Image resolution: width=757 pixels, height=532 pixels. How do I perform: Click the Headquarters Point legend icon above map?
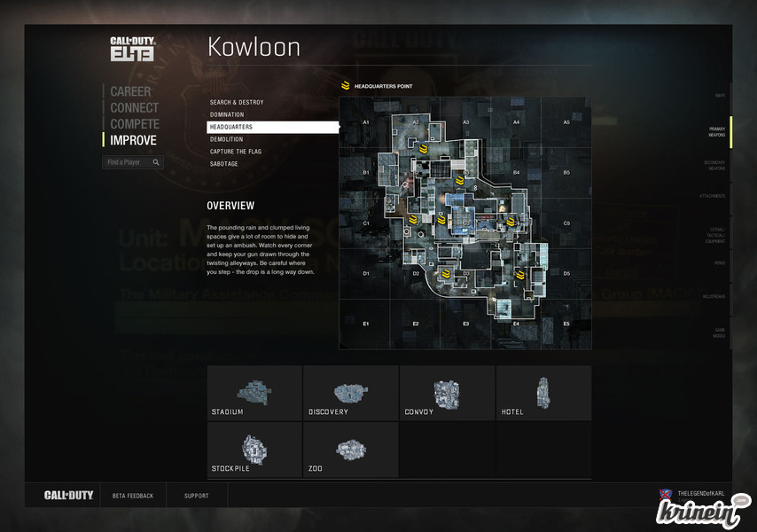tap(347, 86)
